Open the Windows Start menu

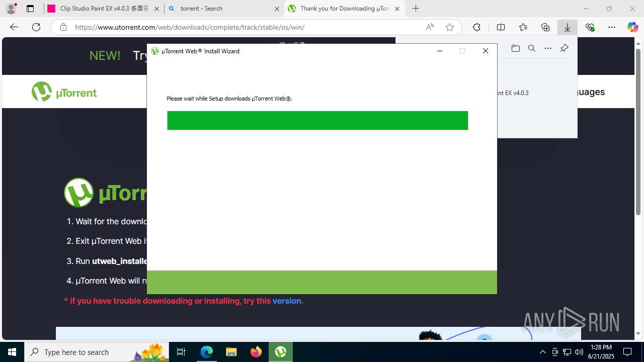(12, 352)
